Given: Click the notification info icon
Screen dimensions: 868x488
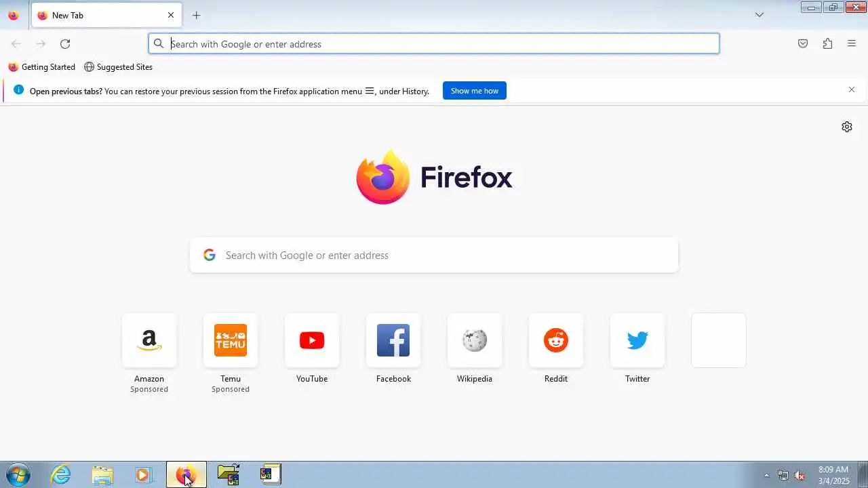Looking at the screenshot, I should (18, 89).
